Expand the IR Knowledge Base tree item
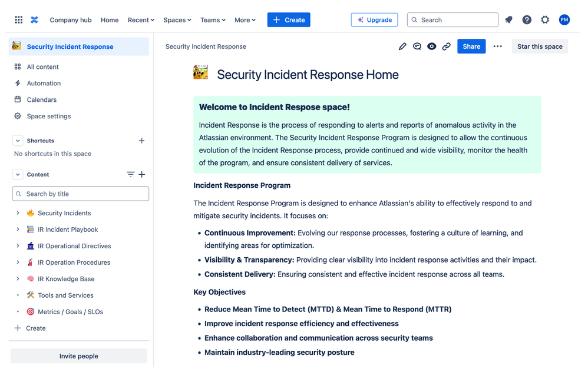 click(18, 279)
